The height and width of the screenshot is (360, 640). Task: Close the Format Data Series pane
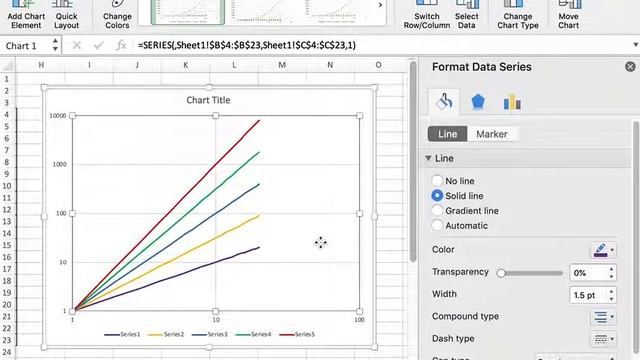630,67
